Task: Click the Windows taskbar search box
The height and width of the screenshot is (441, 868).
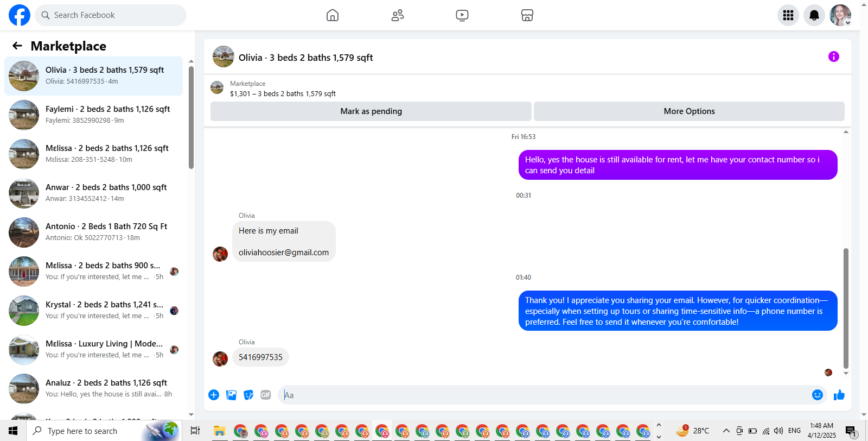Action: click(x=105, y=431)
